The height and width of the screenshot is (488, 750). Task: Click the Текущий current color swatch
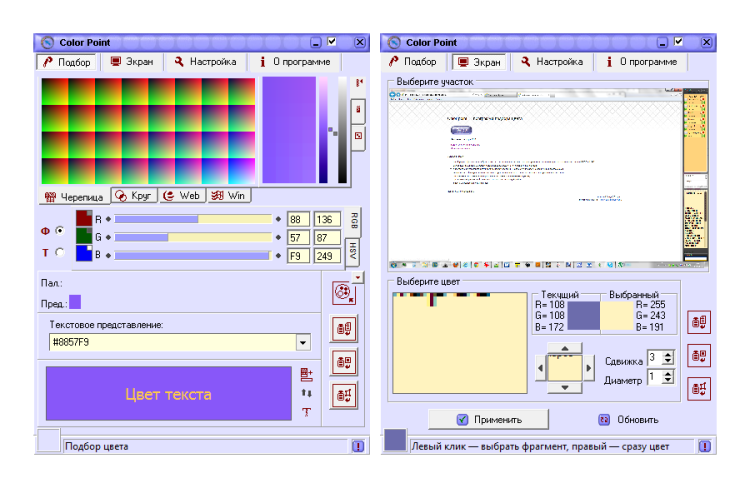click(584, 316)
